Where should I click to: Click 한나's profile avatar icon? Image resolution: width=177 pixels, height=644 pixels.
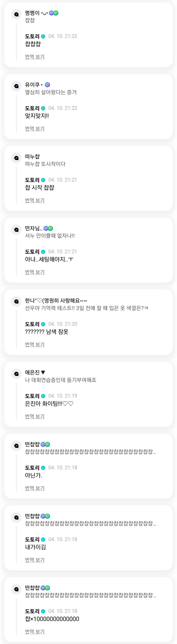[x=17, y=302]
